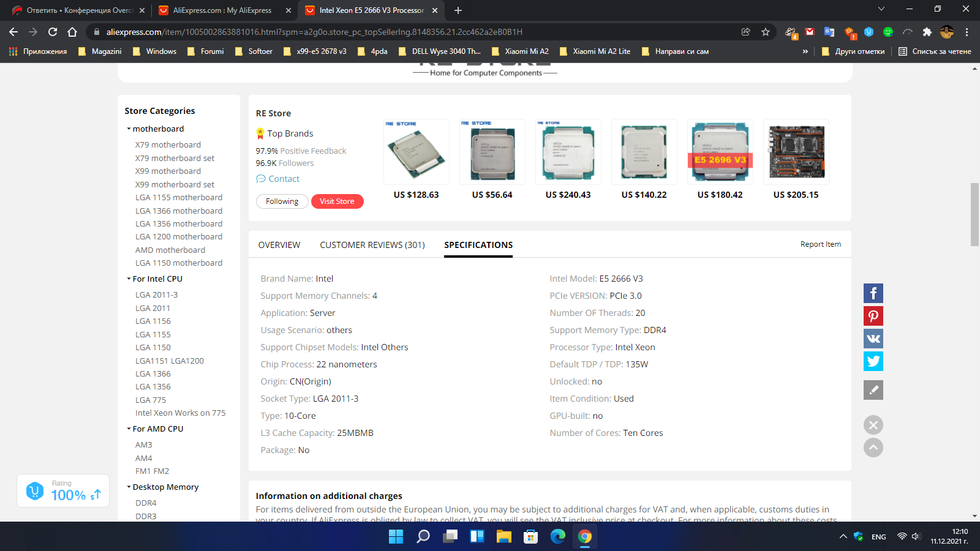Collapse the motherboard category
This screenshot has height=551, width=980.
pos(155,129)
